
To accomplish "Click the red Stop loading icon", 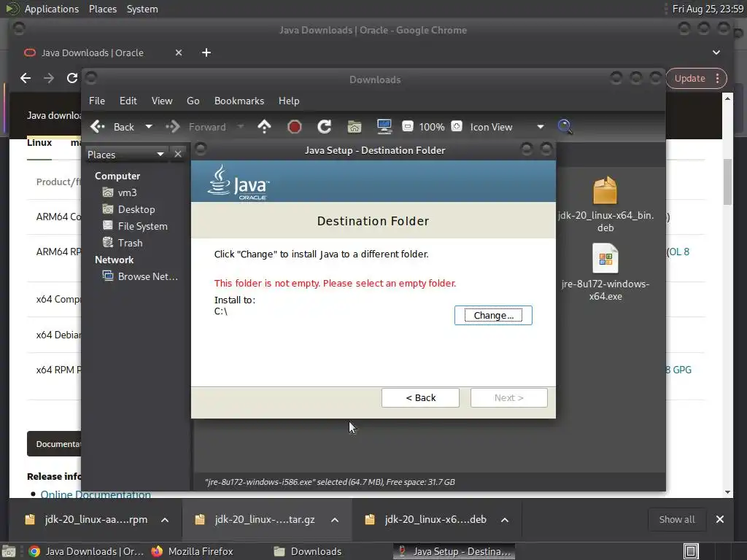I will click(295, 127).
